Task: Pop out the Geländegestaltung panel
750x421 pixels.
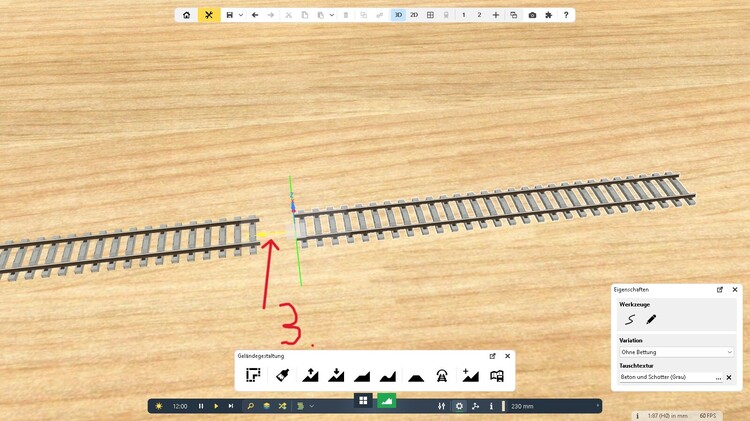Action: click(x=493, y=356)
